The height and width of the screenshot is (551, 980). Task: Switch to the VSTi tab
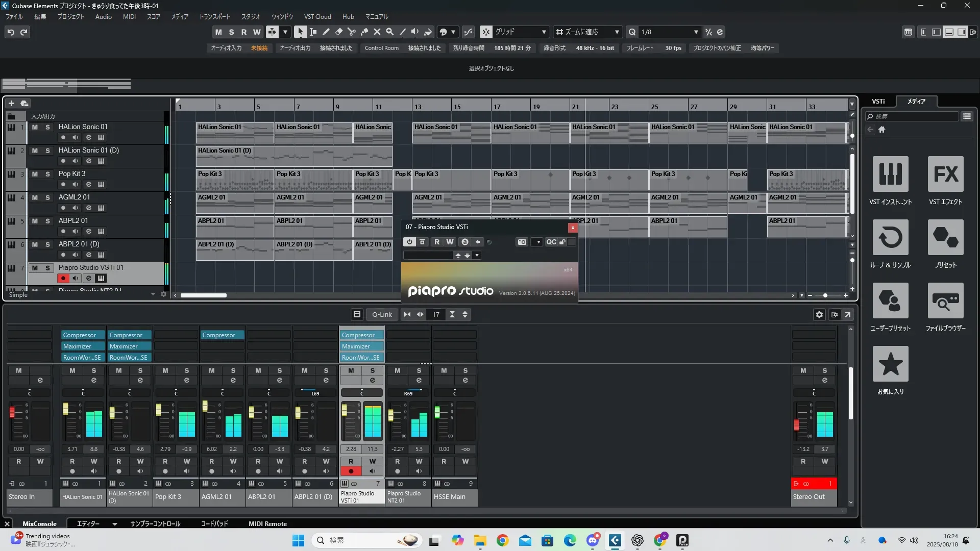tap(878, 102)
